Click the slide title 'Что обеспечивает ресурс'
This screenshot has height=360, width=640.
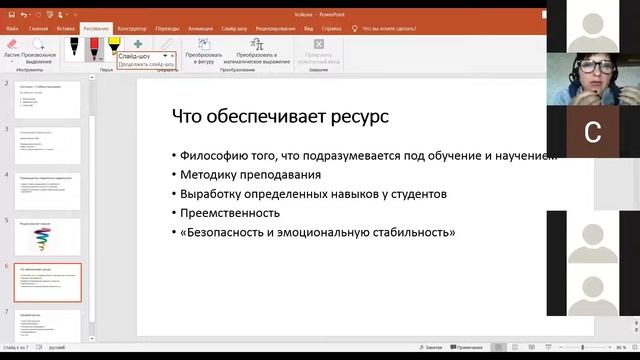(x=280, y=116)
